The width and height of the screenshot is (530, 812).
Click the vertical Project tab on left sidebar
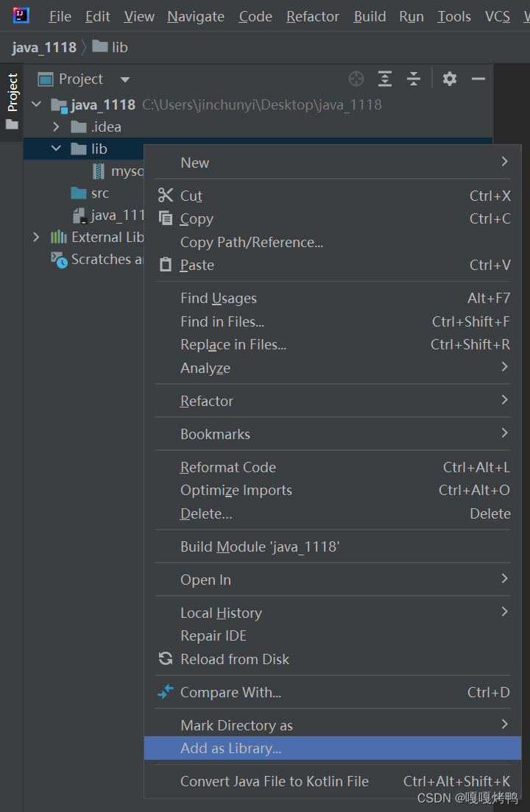12,93
